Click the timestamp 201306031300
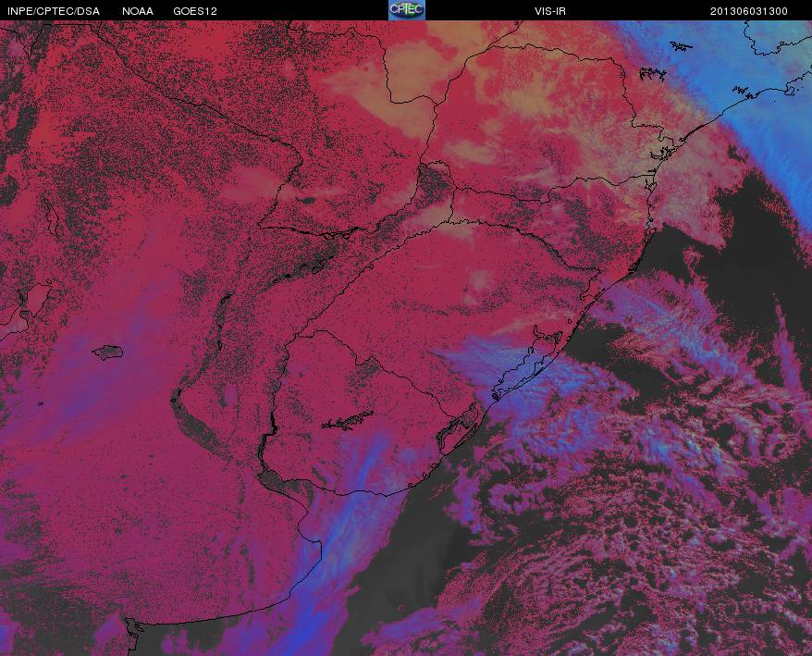This screenshot has width=812, height=656. 749,11
